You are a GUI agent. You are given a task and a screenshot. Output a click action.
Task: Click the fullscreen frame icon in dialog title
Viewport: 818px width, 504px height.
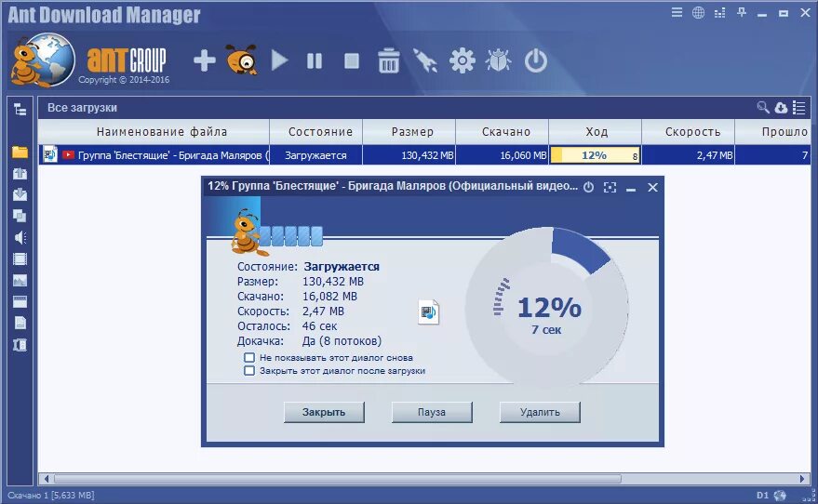coord(610,187)
